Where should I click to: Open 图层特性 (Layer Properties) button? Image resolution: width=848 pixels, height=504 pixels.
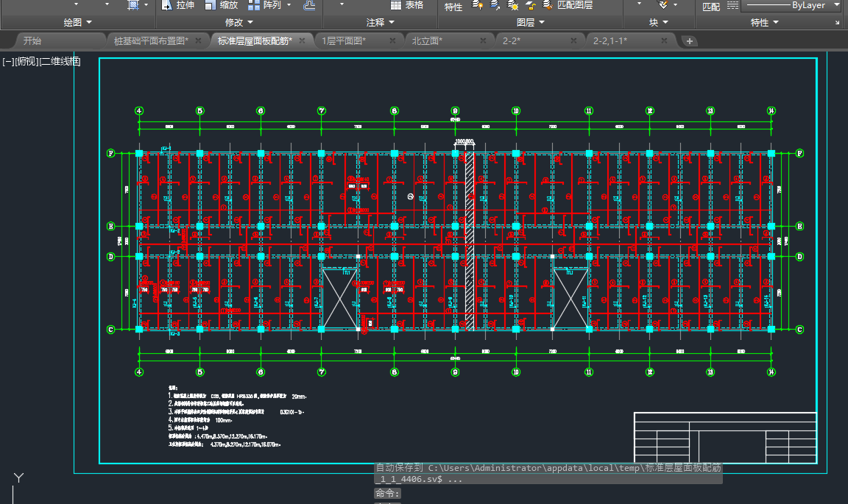(x=453, y=7)
